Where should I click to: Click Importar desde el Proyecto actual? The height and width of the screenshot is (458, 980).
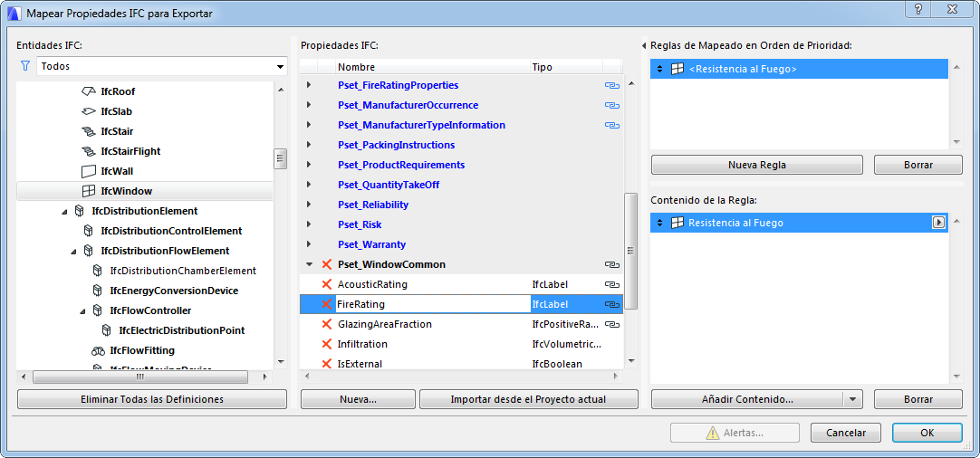[x=529, y=399]
